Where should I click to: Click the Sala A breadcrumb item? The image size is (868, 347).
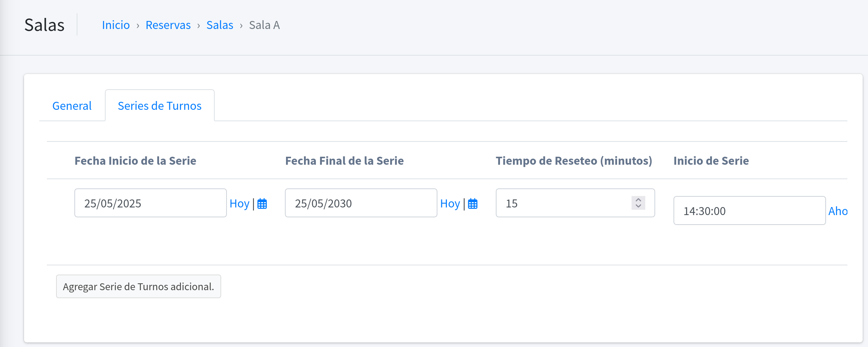(264, 25)
